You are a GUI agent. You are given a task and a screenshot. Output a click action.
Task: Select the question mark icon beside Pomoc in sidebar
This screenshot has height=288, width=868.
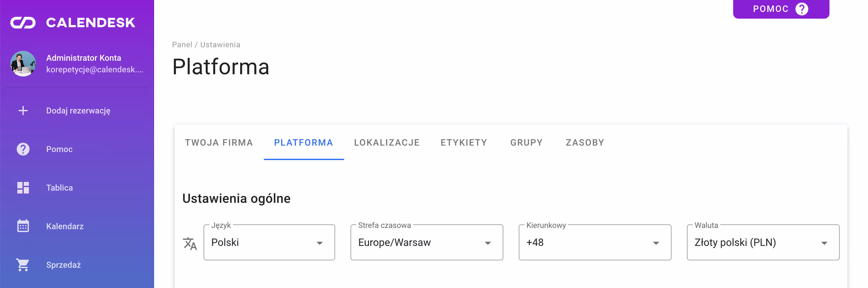coord(22,149)
